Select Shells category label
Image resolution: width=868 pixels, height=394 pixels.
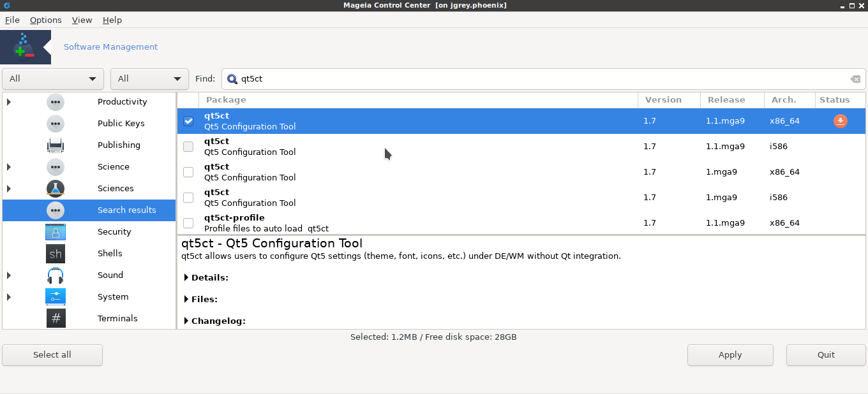(x=110, y=254)
